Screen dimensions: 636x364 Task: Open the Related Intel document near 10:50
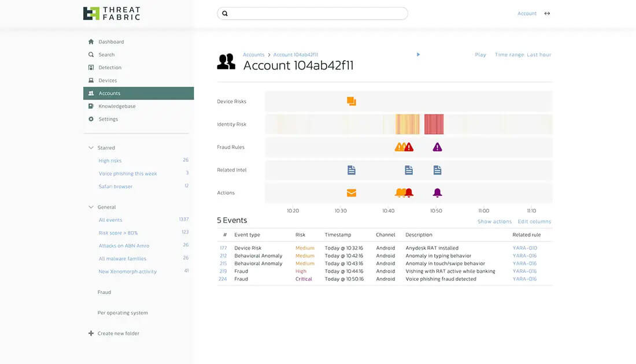point(437,170)
